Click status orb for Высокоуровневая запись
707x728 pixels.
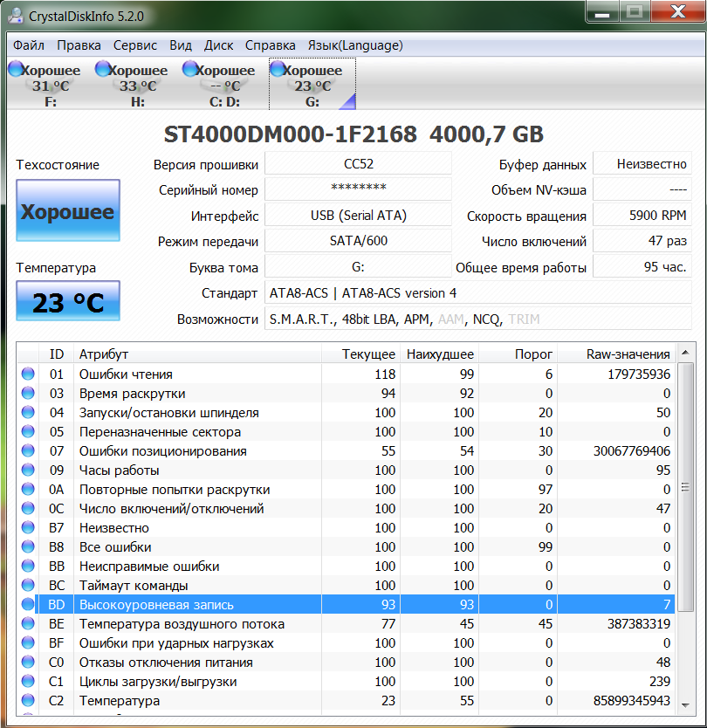pyautogui.click(x=28, y=605)
